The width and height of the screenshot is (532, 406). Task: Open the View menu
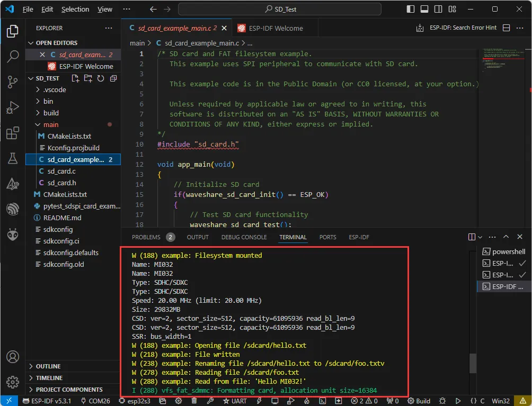point(104,9)
